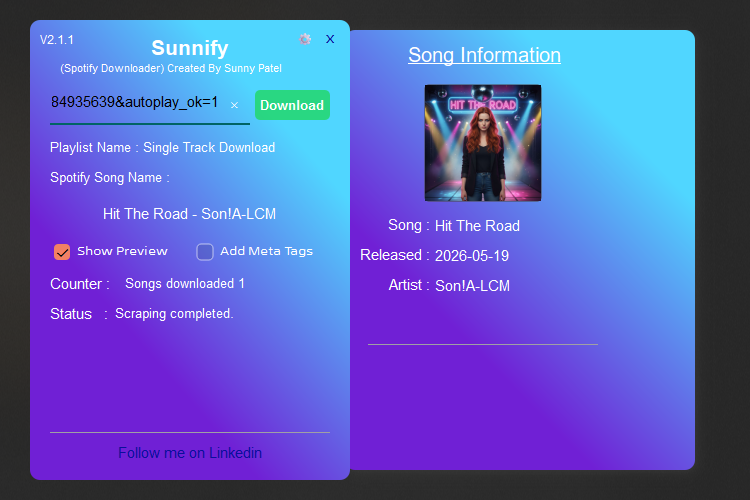Uncheck the Show Preview checkbox
This screenshot has width=750, height=500.
click(x=62, y=252)
